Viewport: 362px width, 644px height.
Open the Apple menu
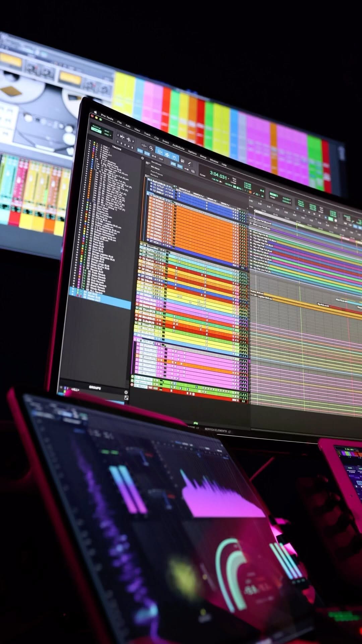coord(96,112)
